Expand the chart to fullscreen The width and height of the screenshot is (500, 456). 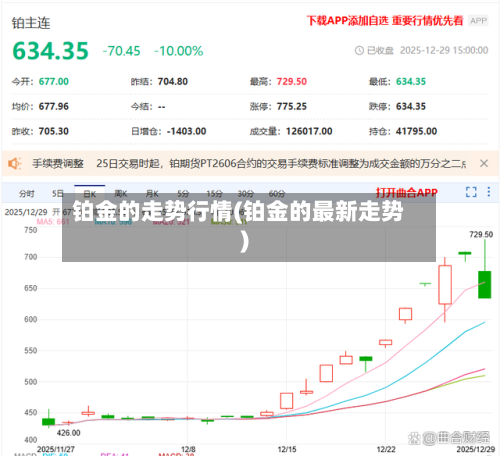(x=471, y=192)
